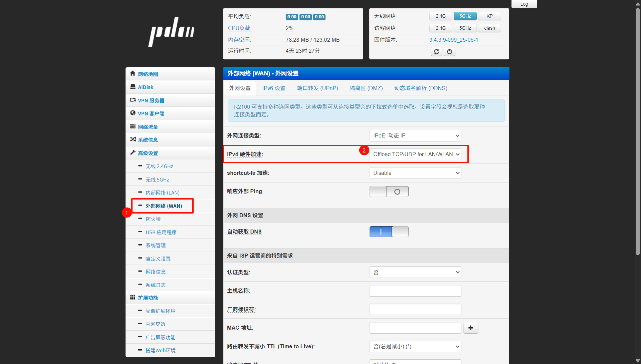The image size is (641, 364).
Task: Toggle the 自动获取 DNS switch
Action: (x=389, y=232)
